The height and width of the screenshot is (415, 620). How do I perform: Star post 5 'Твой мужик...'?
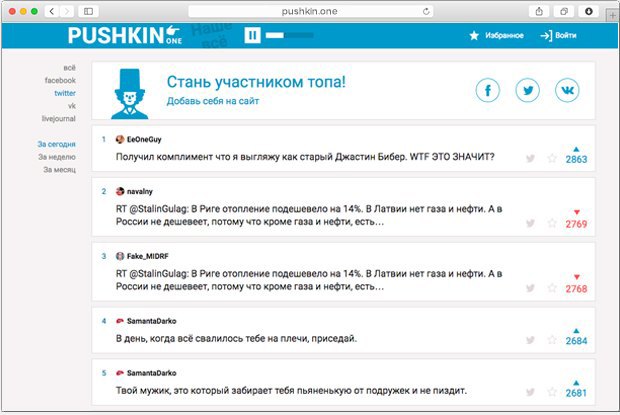tap(552, 392)
